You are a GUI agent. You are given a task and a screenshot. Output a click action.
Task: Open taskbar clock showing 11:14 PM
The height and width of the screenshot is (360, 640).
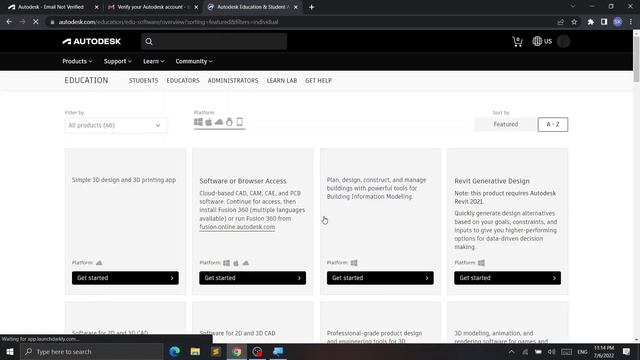[604, 351]
